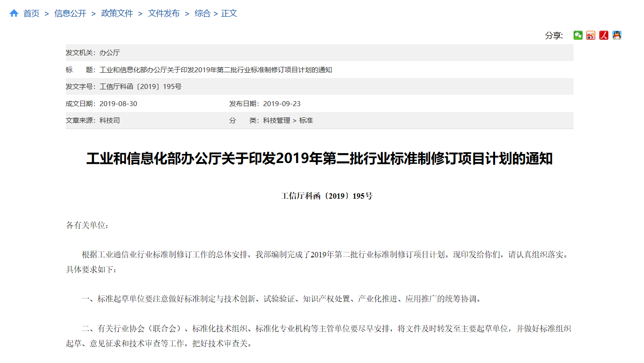Share the page via QQ penguin icon

click(617, 35)
